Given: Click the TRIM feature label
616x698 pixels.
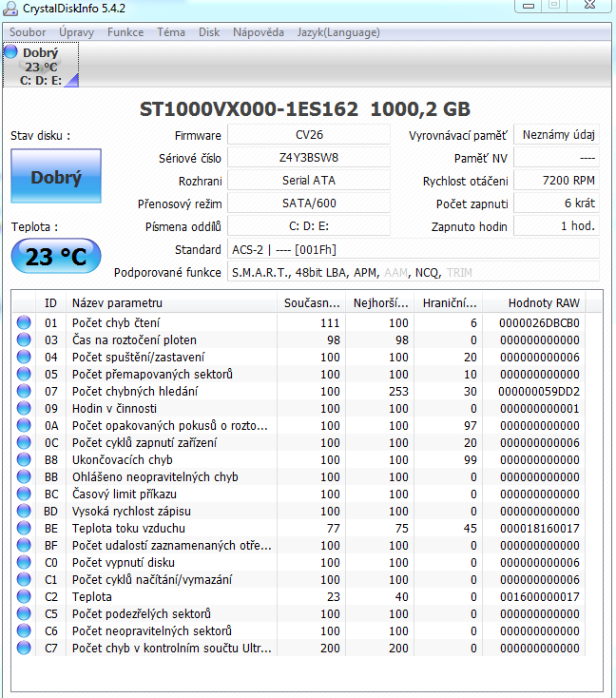Looking at the screenshot, I should (x=459, y=272).
